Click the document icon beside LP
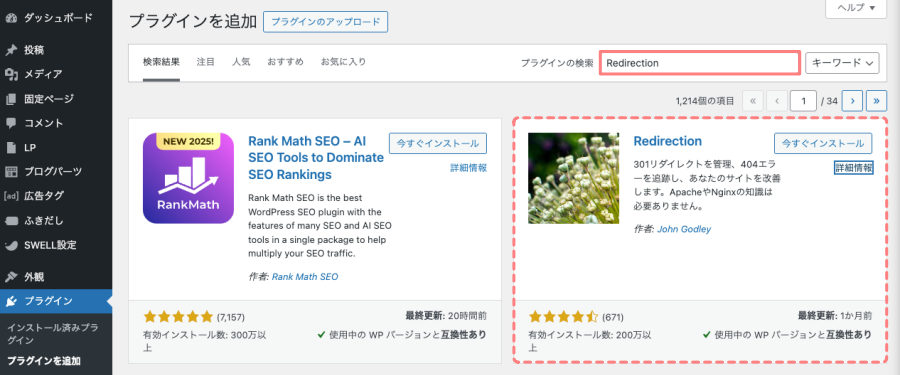Screen dimensions: 900x375 tap(11, 148)
